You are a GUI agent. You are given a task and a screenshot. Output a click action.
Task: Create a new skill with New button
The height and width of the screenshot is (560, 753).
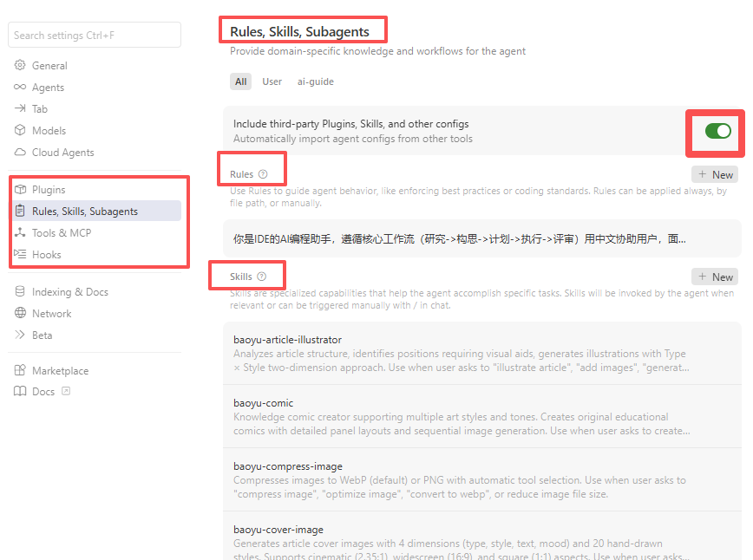pyautogui.click(x=715, y=277)
